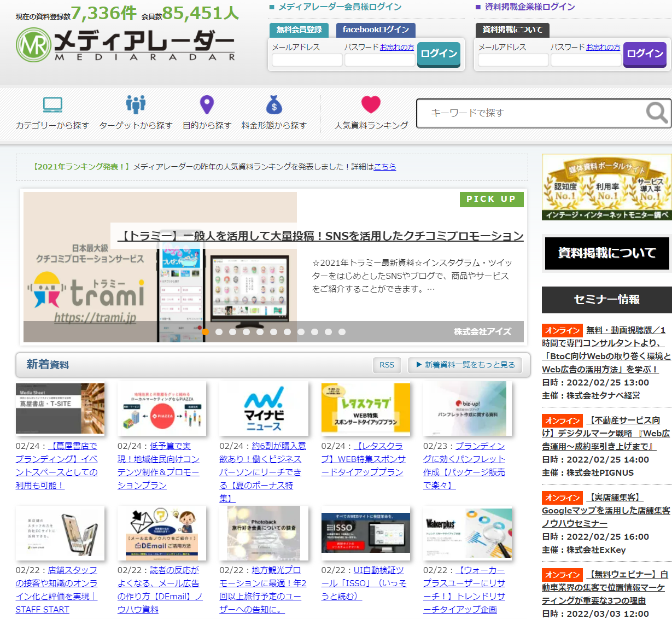Click the 無料会員登録 tab button

299,30
